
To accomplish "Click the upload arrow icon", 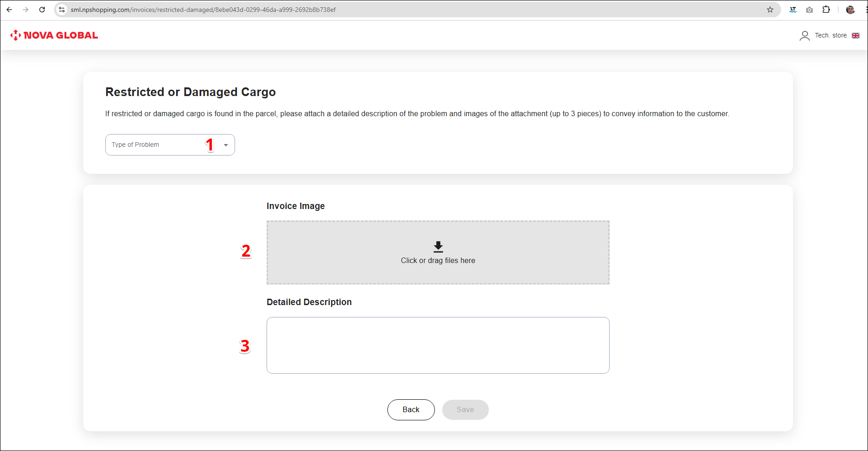I will pyautogui.click(x=438, y=247).
